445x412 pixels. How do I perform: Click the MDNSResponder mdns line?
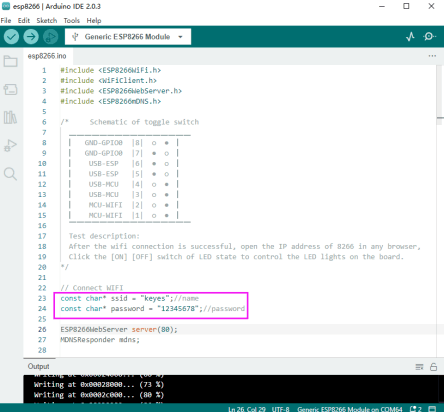100,340
